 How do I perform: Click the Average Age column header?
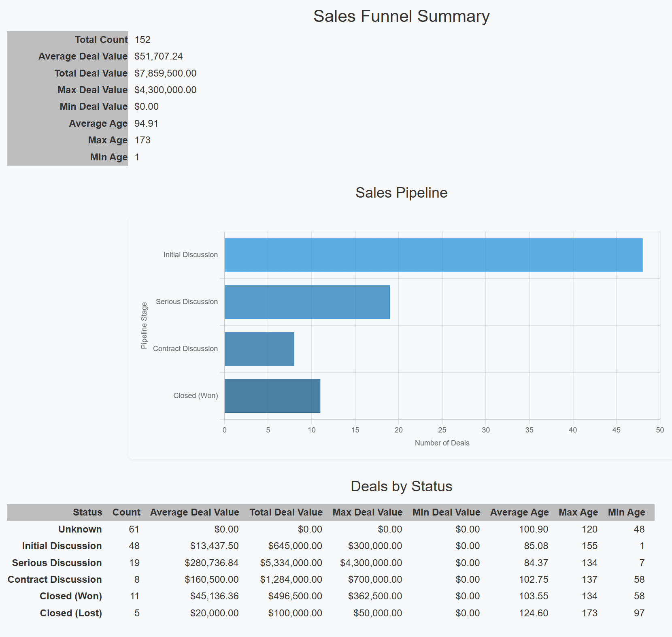519,512
